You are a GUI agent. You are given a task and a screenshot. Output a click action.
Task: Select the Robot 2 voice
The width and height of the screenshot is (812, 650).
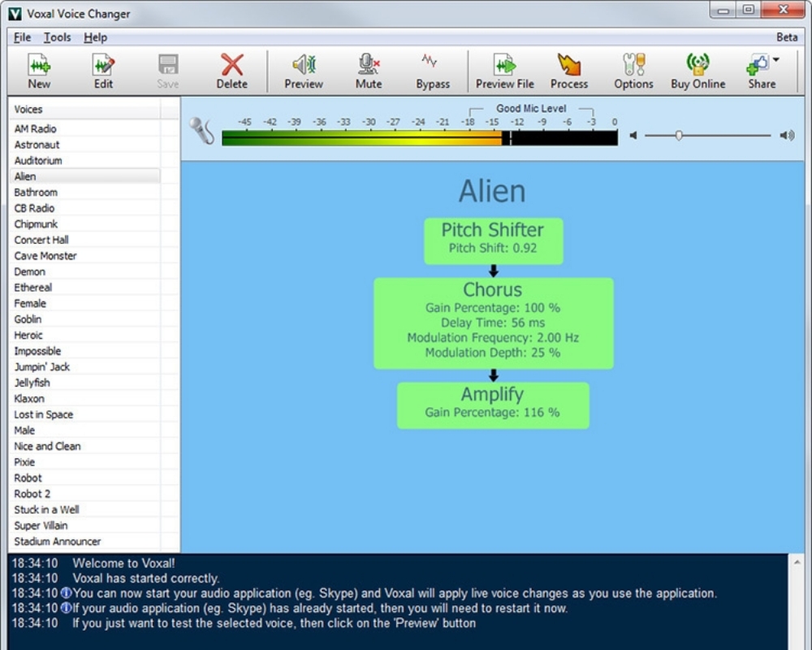pyautogui.click(x=85, y=494)
